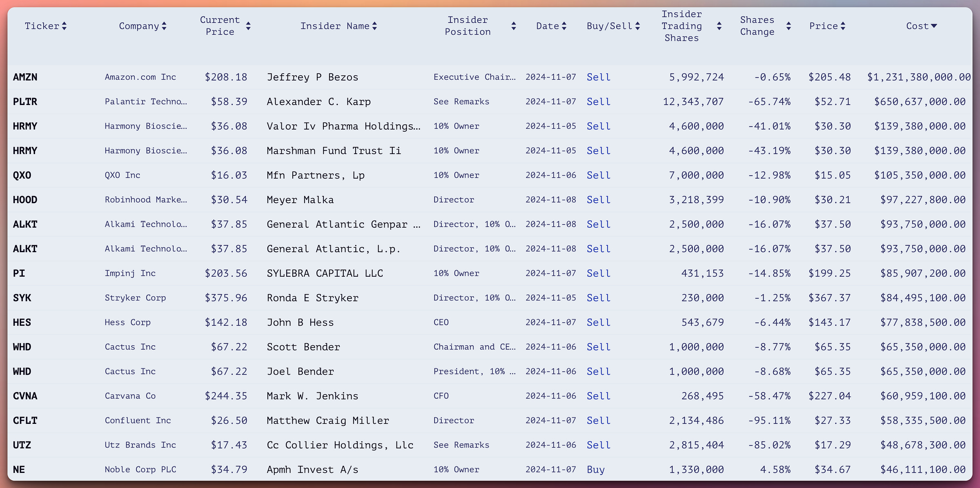Open HOOD ticker link
This screenshot has width=980, height=488.
point(25,200)
